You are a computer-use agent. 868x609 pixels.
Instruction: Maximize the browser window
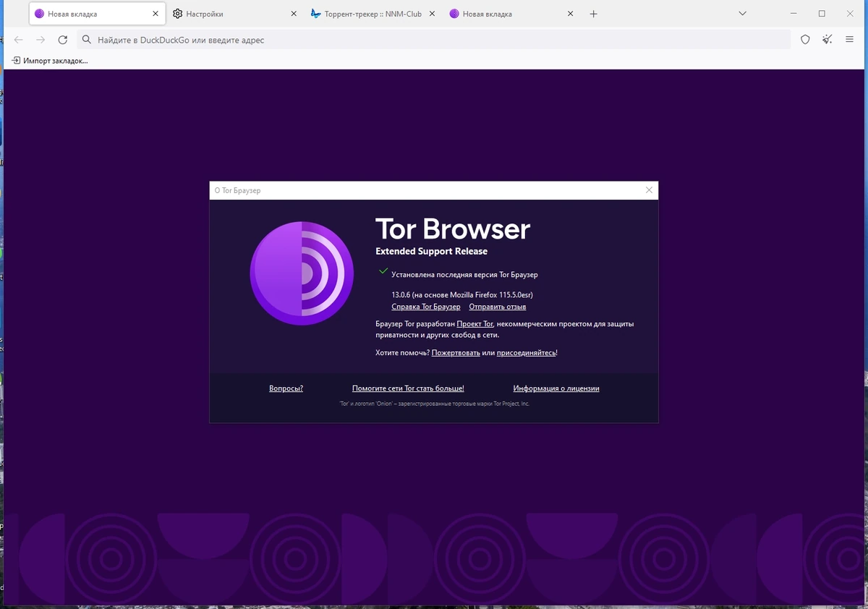point(822,14)
